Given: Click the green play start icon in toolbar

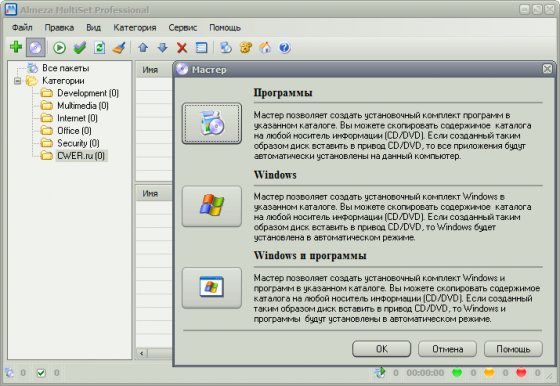Looking at the screenshot, I should click(59, 47).
